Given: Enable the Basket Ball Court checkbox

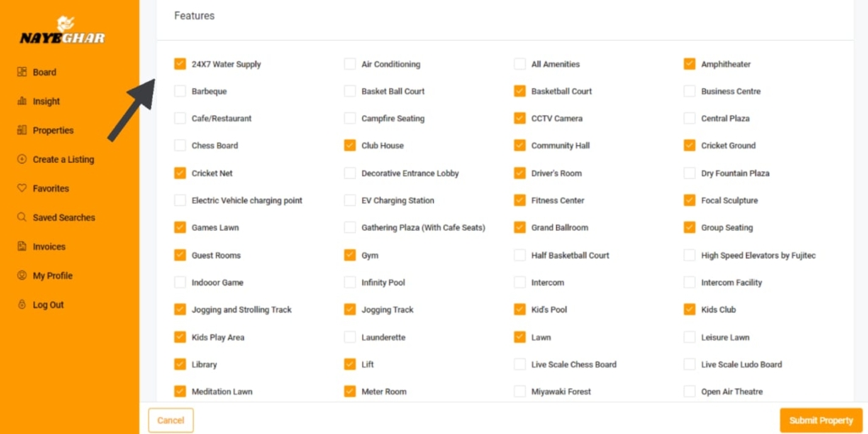Looking at the screenshot, I should (x=350, y=91).
